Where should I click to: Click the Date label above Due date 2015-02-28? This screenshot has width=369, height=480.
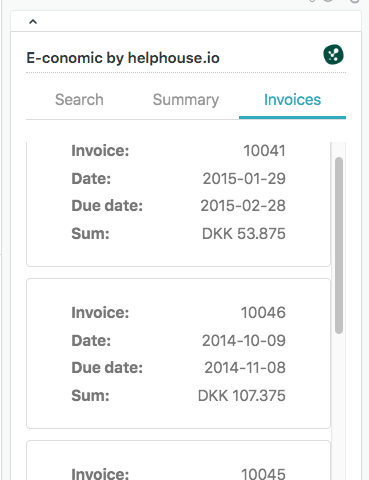91,179
